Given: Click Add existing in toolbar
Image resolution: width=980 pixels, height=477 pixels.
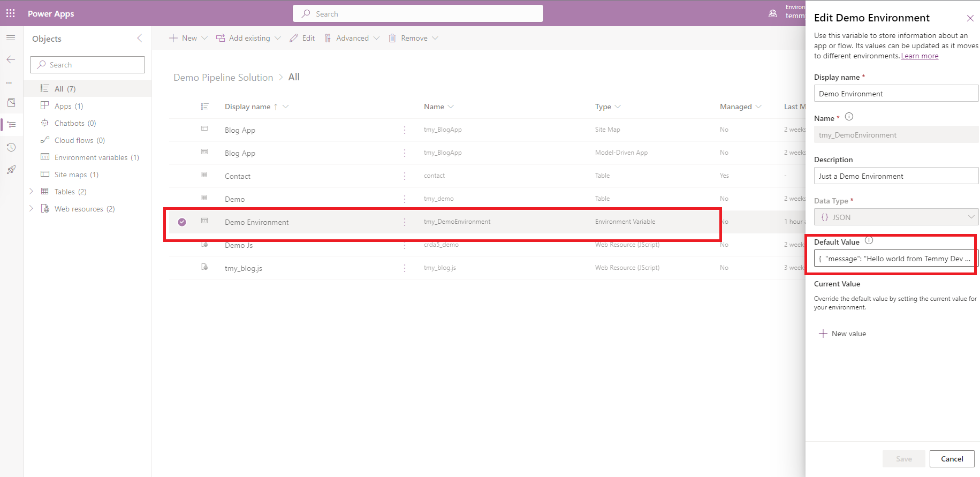Looking at the screenshot, I should (244, 38).
